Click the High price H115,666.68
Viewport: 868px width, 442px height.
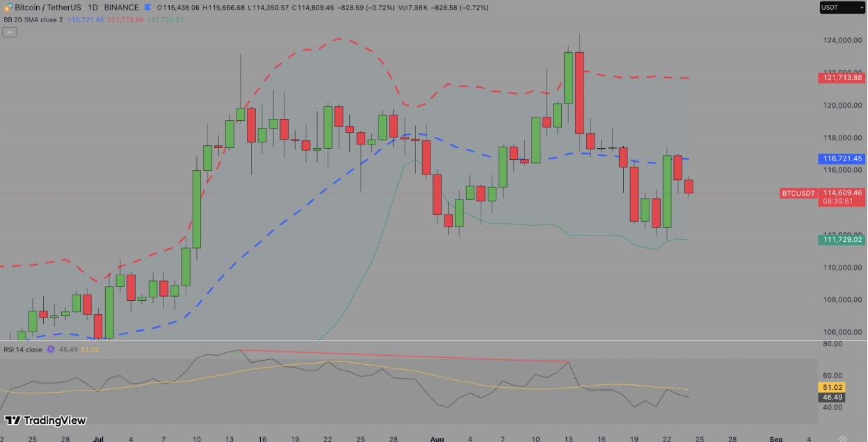pyautogui.click(x=223, y=8)
